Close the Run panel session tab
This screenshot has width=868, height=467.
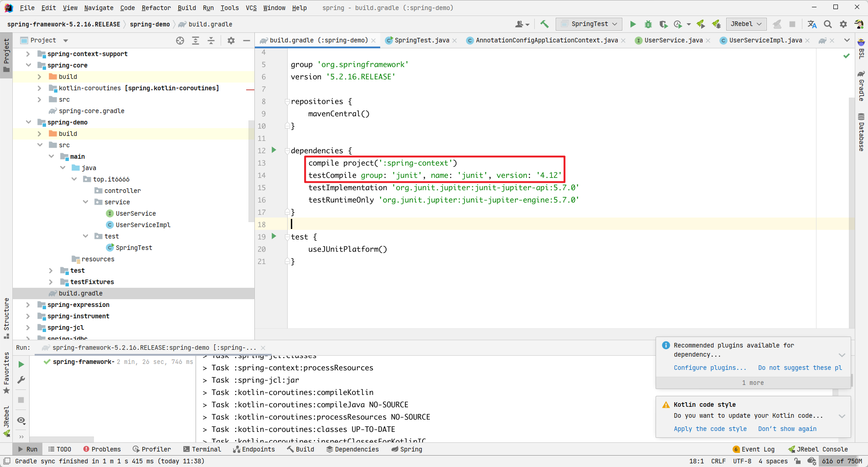point(263,348)
